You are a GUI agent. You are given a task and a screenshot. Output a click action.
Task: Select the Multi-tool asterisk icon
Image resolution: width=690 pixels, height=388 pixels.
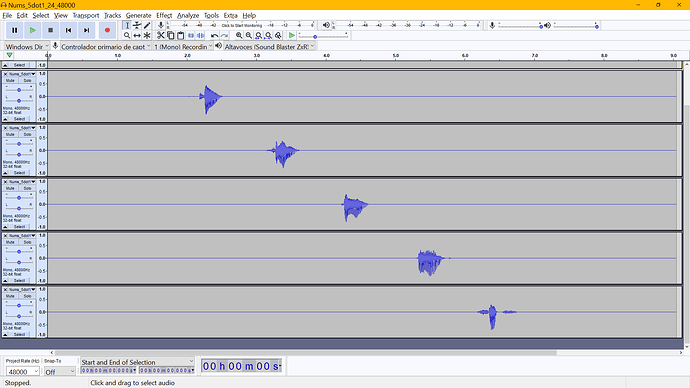click(x=147, y=36)
